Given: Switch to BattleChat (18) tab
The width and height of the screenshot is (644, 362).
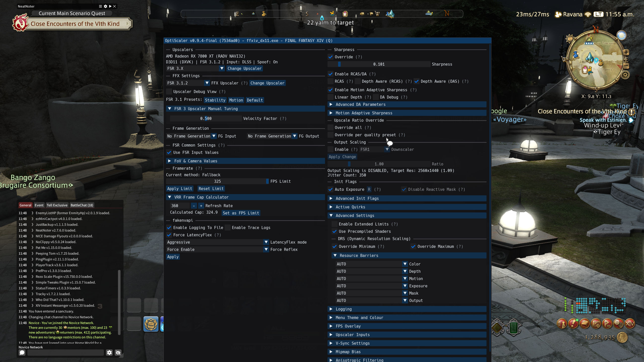Looking at the screenshot, I should coord(82,205).
